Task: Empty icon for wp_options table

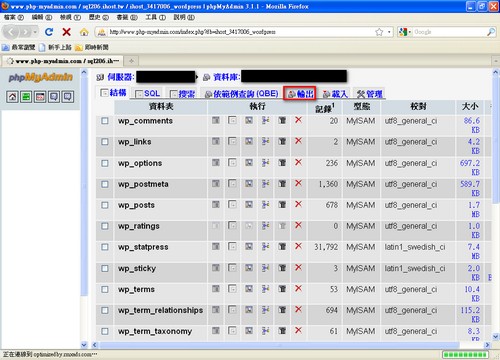Action: click(x=282, y=163)
